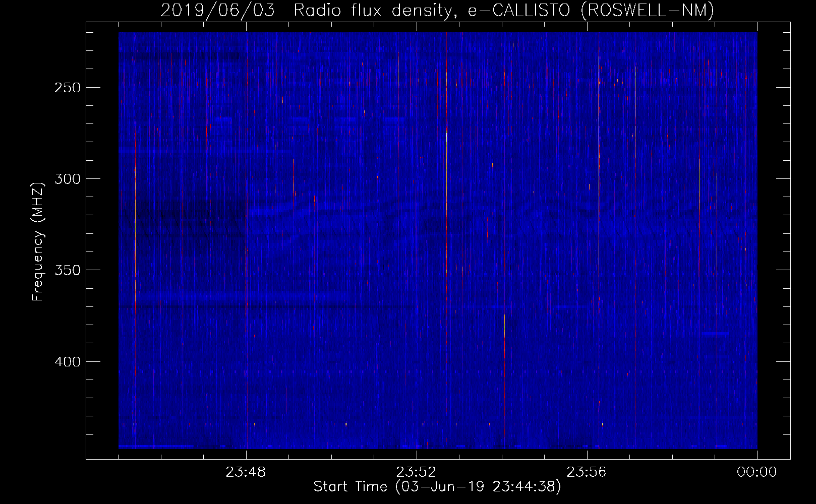Click the 23:56 time tick label
The height and width of the screenshot is (504, 816).
pyautogui.click(x=587, y=472)
